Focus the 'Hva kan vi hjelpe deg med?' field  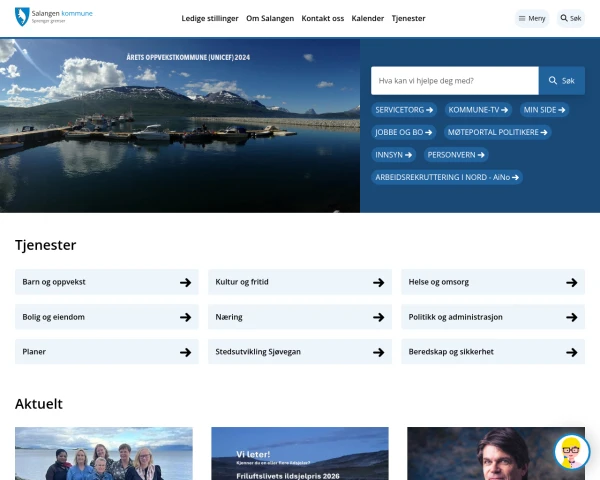(455, 81)
